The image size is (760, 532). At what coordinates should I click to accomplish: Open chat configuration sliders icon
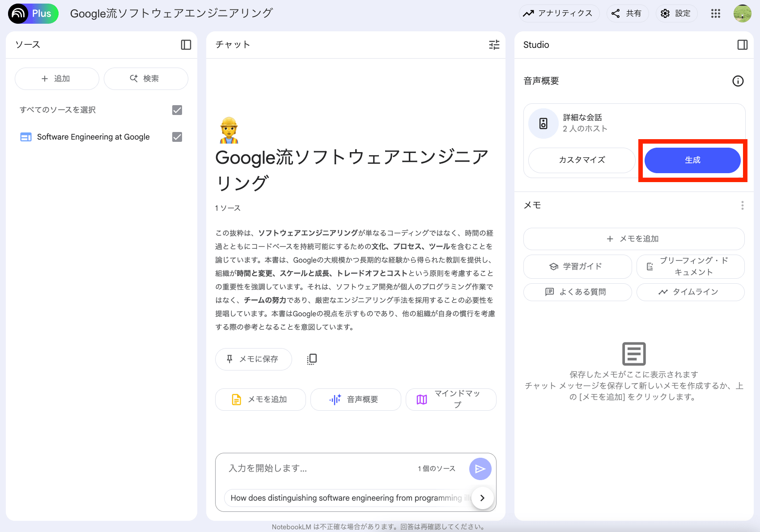[494, 45]
